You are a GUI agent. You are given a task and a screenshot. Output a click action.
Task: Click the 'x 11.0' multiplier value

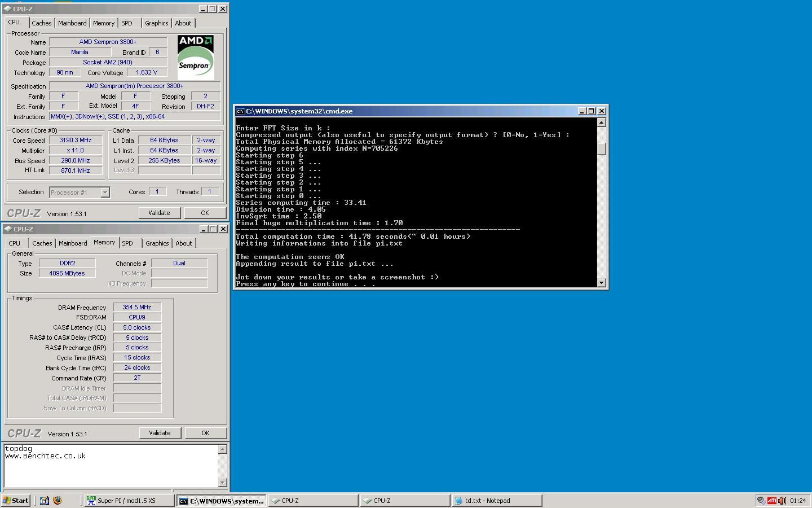[76, 150]
